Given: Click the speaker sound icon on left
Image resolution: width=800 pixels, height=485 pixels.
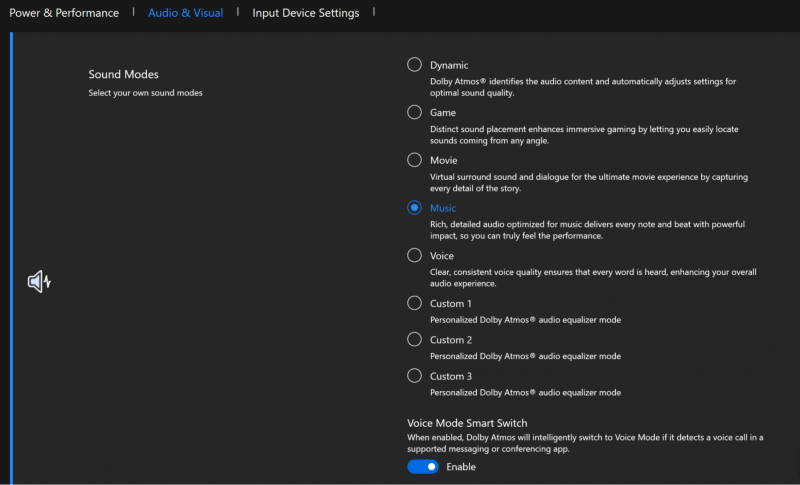Looking at the screenshot, I should coord(39,282).
